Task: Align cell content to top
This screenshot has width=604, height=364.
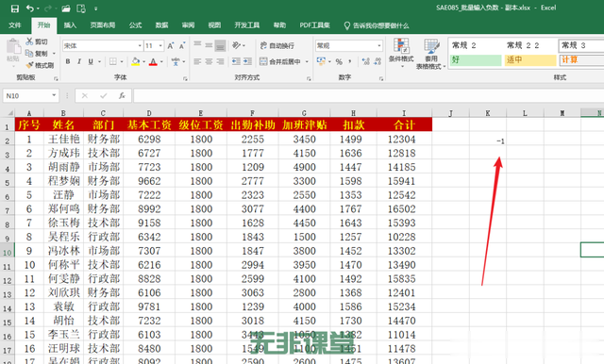Action: 197,45
